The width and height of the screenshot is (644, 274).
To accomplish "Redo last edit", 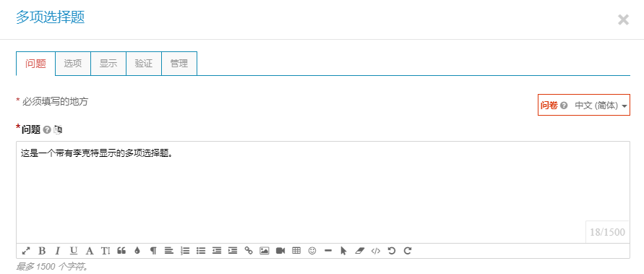I will (408, 251).
